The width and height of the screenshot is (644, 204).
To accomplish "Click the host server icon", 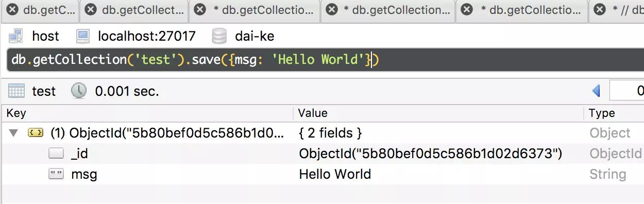I will tap(16, 36).
